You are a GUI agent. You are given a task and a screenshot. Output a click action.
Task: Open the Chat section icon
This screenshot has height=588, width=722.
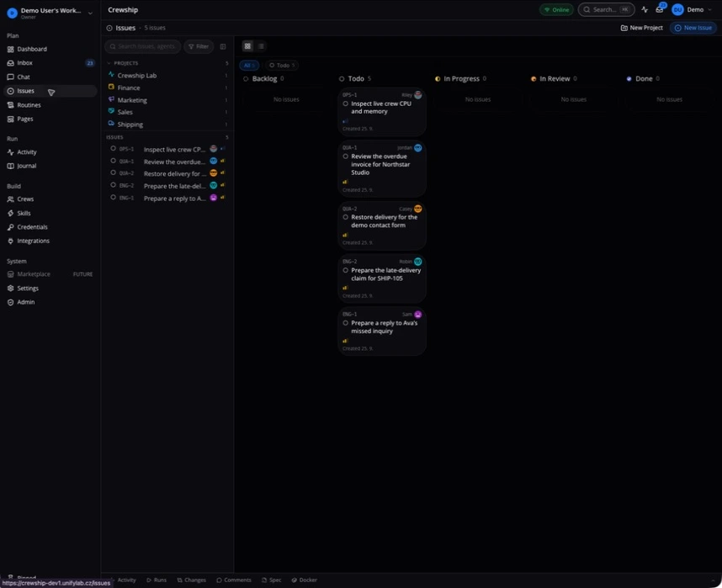(10, 77)
